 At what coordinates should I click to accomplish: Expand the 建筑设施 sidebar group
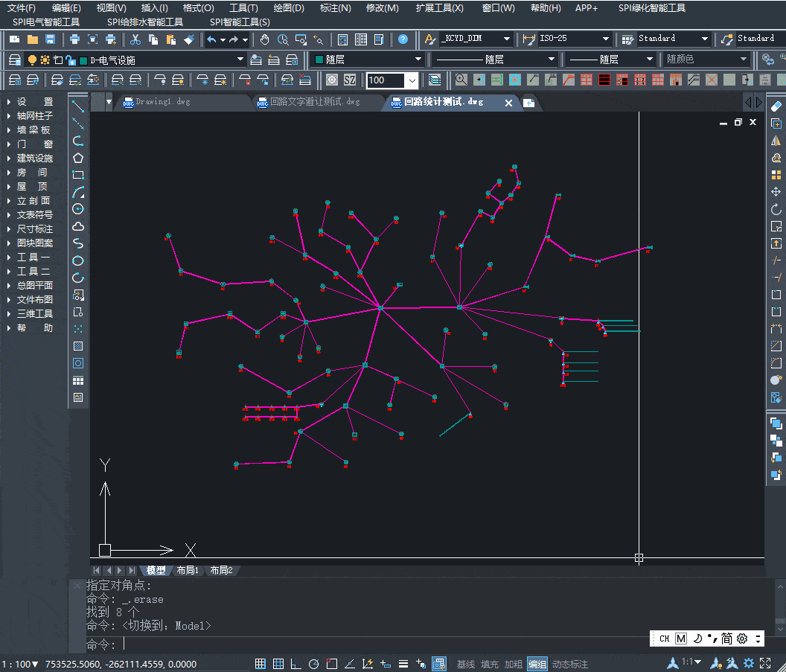tap(34, 159)
